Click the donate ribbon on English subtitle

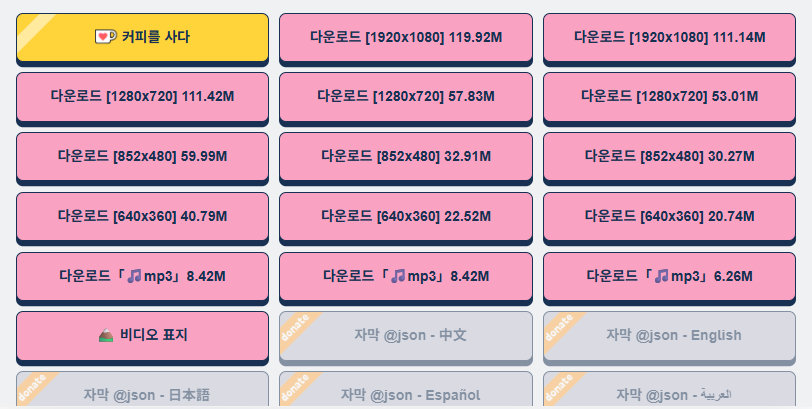click(562, 331)
